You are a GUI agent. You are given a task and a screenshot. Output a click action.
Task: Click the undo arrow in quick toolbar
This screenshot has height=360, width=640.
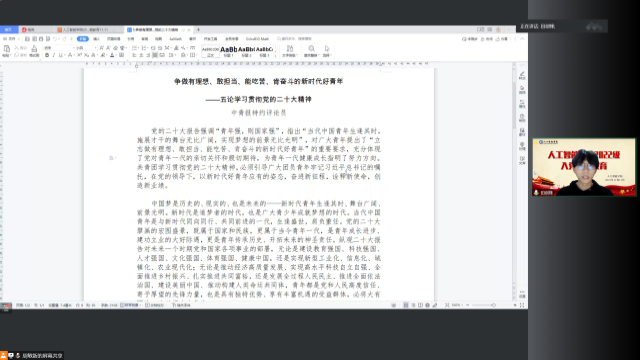(55, 39)
